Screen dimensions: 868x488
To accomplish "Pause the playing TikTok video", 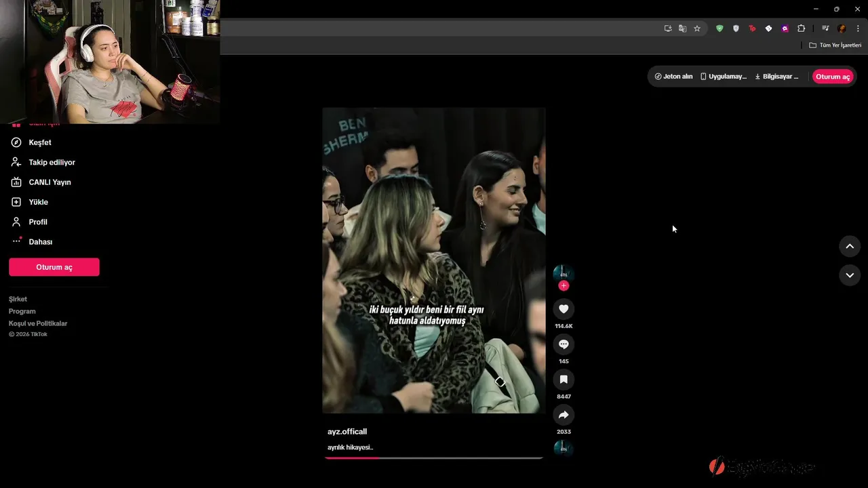I will tap(434, 260).
